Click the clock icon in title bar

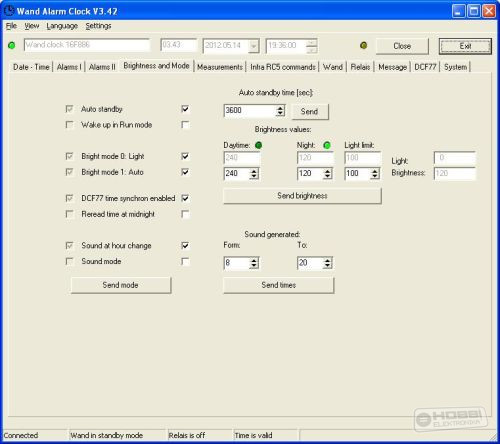click(8, 10)
